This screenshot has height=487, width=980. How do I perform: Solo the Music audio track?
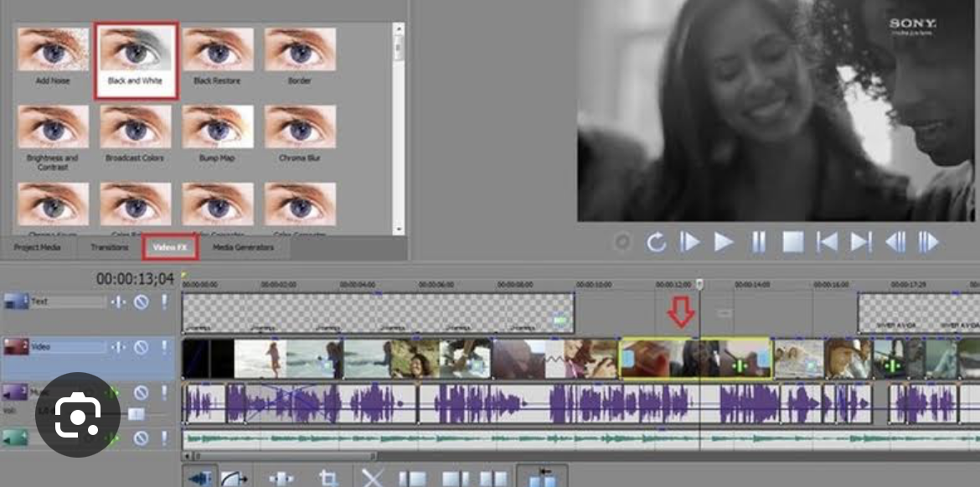pos(164,392)
